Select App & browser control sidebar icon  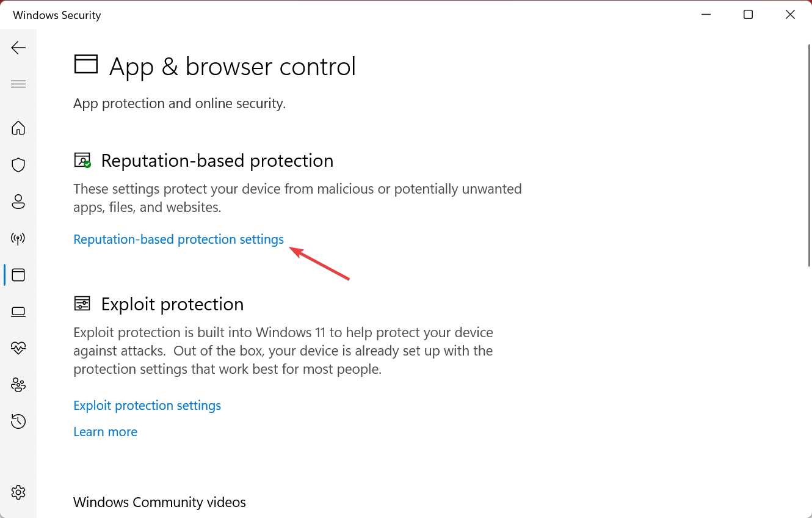point(18,275)
